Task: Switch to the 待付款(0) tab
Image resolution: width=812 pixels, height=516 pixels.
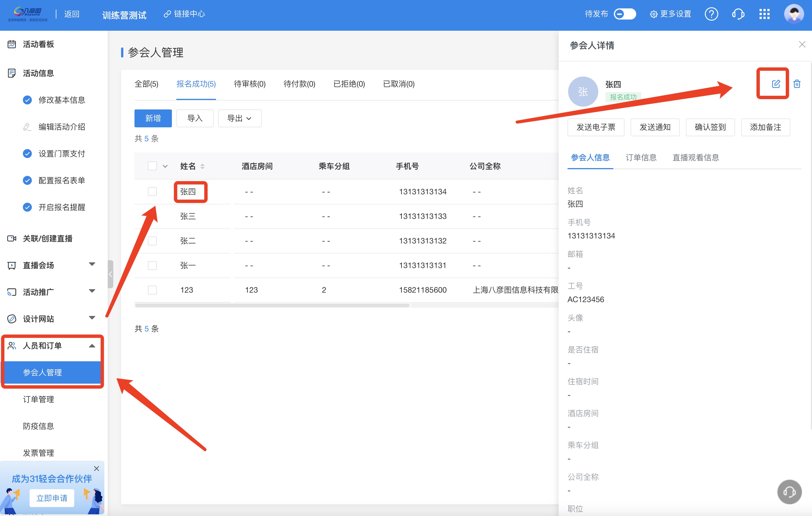Action: (299, 84)
